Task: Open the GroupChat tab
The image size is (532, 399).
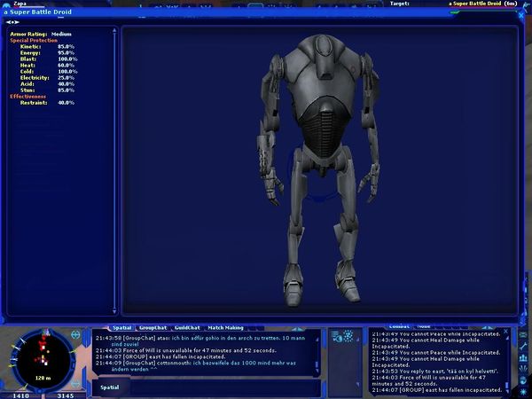Action: point(153,327)
